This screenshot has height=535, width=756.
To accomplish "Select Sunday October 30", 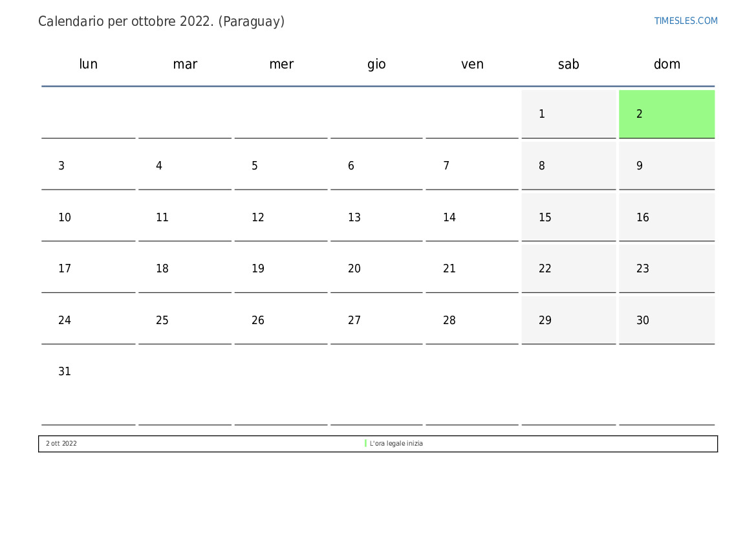I will click(x=666, y=320).
